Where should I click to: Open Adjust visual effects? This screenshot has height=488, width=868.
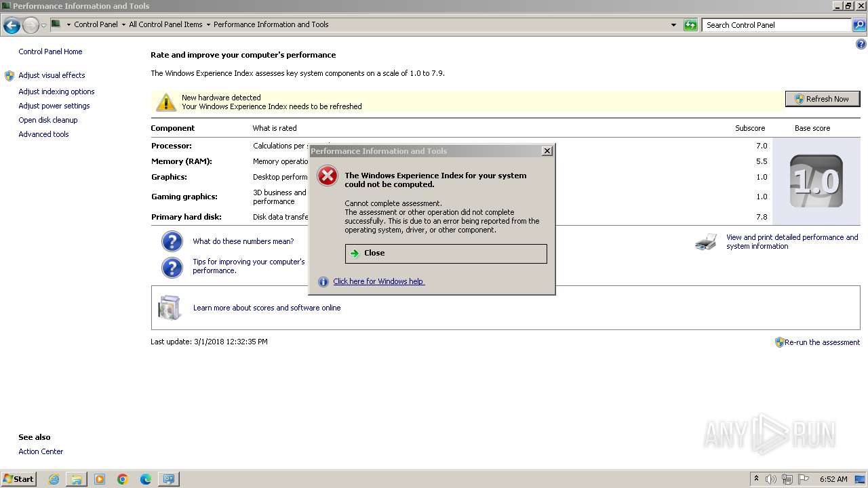click(52, 75)
